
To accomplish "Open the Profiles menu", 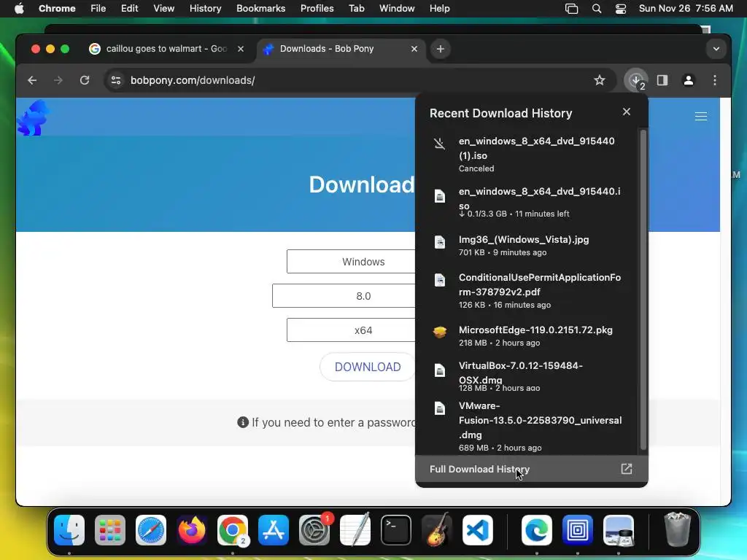I will coord(317,9).
